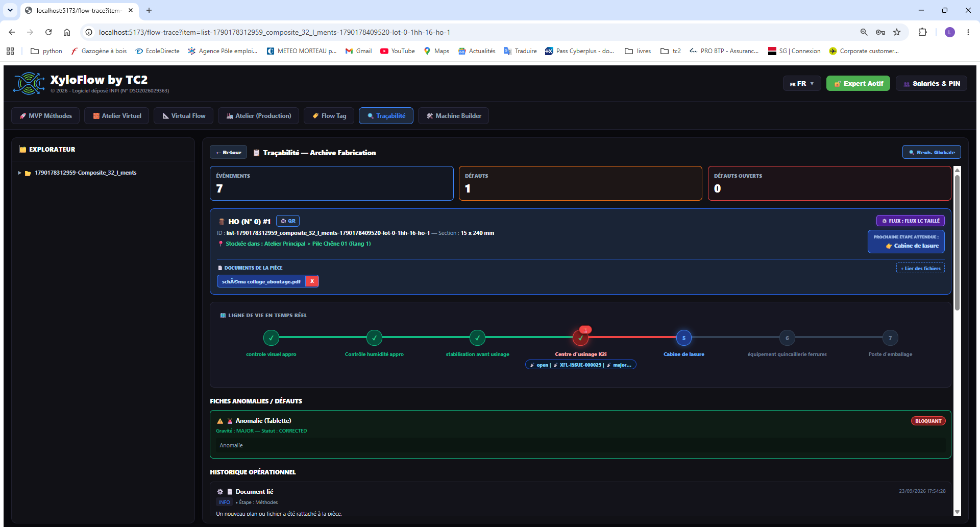This screenshot has height=527, width=980.
Task: Open the Atelier (Production) tab
Action: pyautogui.click(x=258, y=116)
